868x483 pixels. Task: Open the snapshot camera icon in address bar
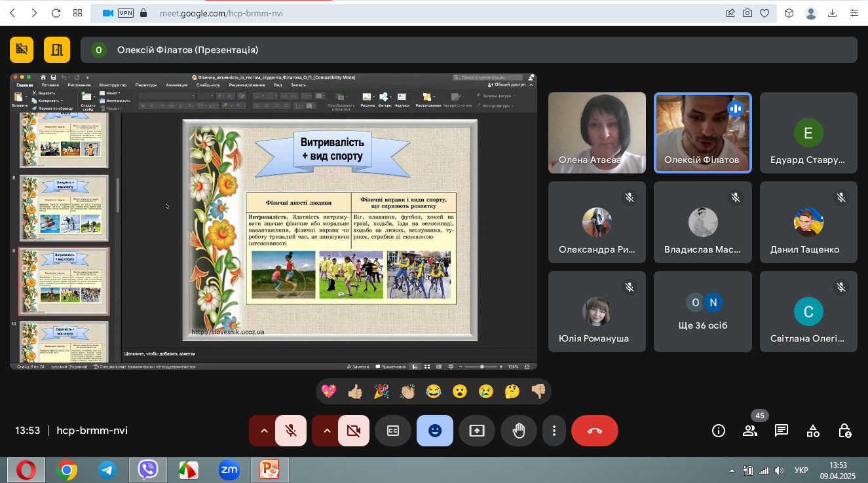click(747, 12)
